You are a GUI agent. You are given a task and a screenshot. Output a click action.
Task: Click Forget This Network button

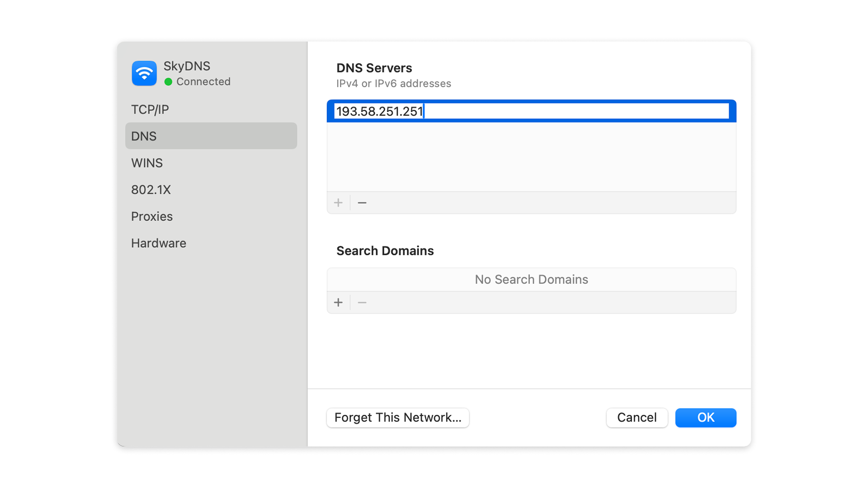point(398,418)
